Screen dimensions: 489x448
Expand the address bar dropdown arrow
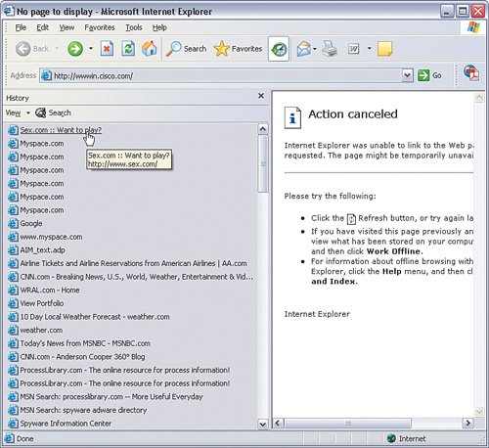[x=407, y=75]
